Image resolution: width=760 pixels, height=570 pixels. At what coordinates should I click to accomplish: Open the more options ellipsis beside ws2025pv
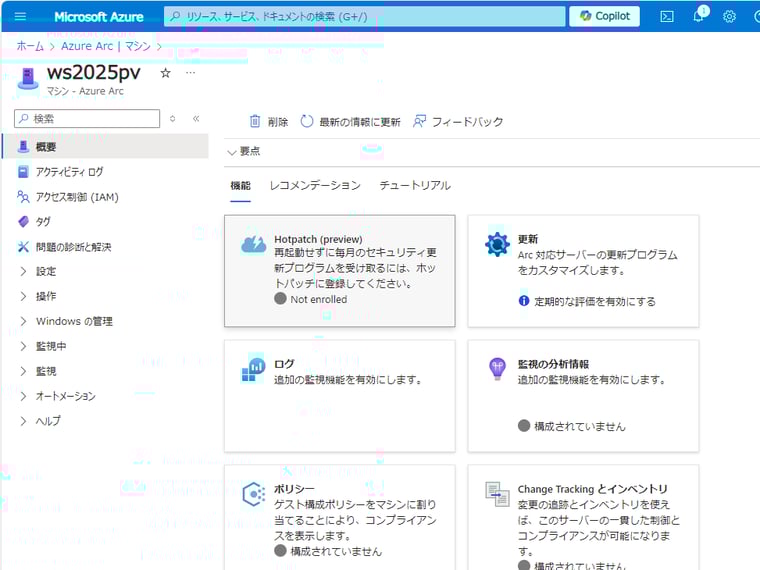[x=190, y=73]
